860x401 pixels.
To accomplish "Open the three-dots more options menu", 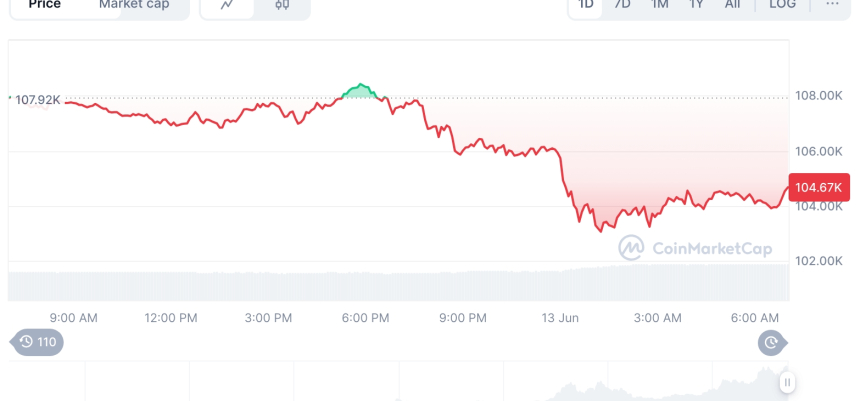I will (832, 5).
